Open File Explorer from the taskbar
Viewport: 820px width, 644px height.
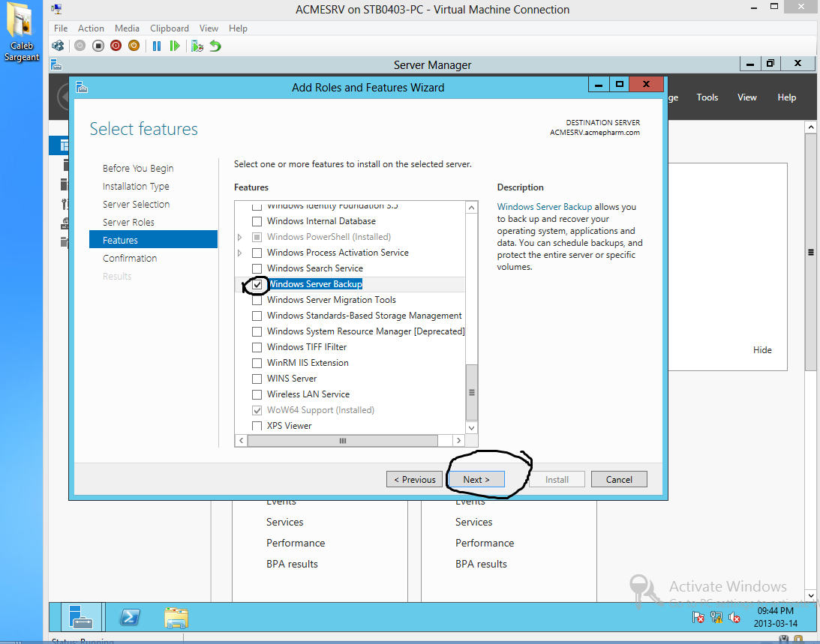pyautogui.click(x=176, y=617)
